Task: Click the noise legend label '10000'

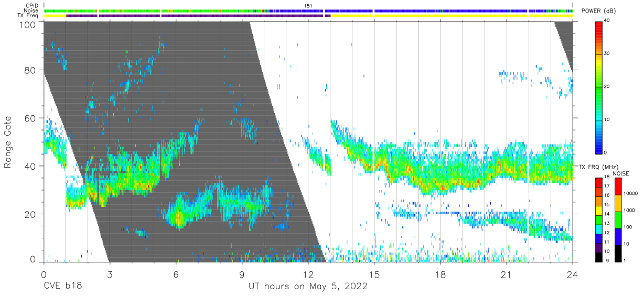Action: pos(631,194)
